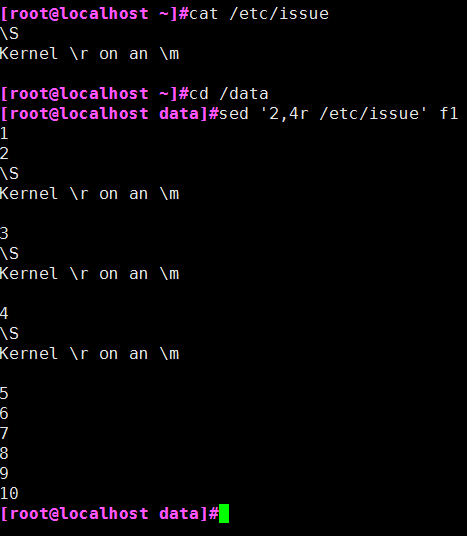Viewport: 467px width, 536px height.
Task: Click the 'cat /etc/issue' command text
Action: click(259, 14)
